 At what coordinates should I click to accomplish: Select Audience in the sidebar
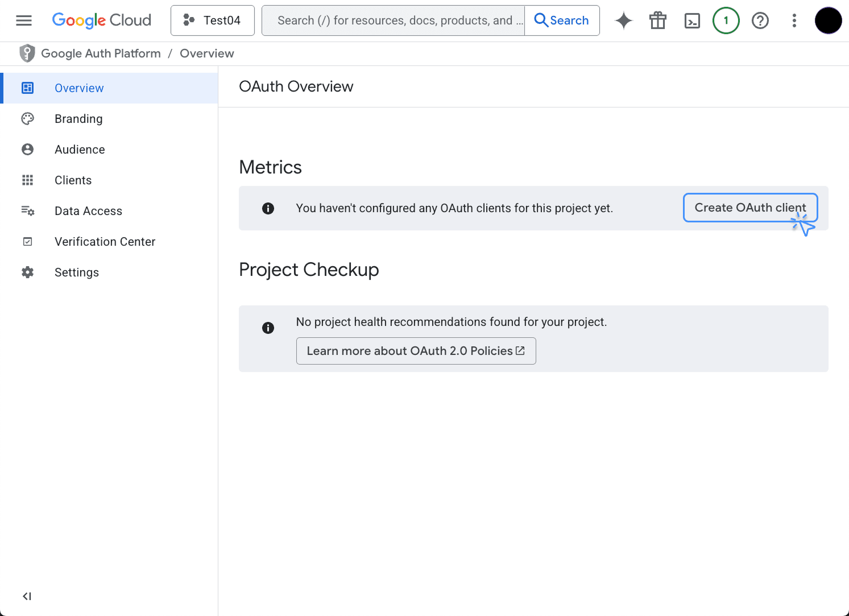(80, 150)
